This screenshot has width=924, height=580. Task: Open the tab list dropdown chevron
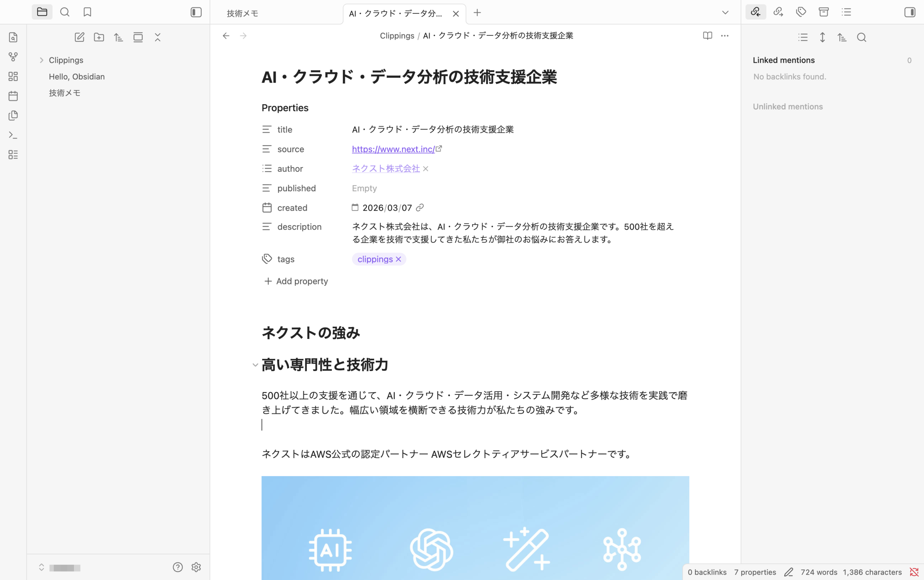coord(725,13)
